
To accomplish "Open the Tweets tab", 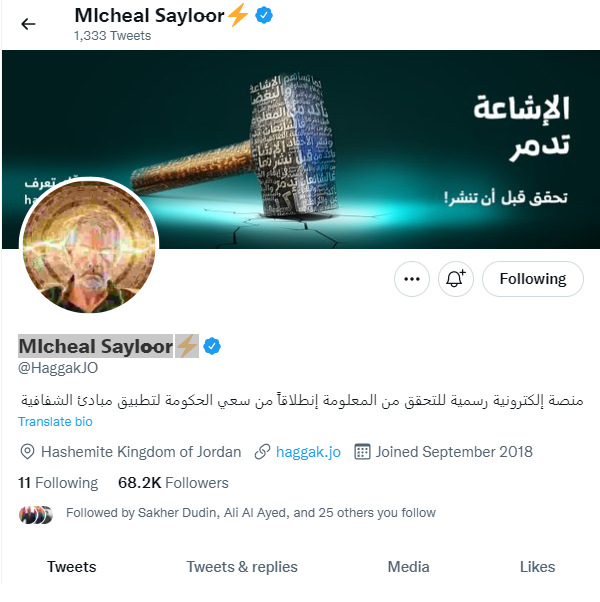I will click(x=72, y=567).
